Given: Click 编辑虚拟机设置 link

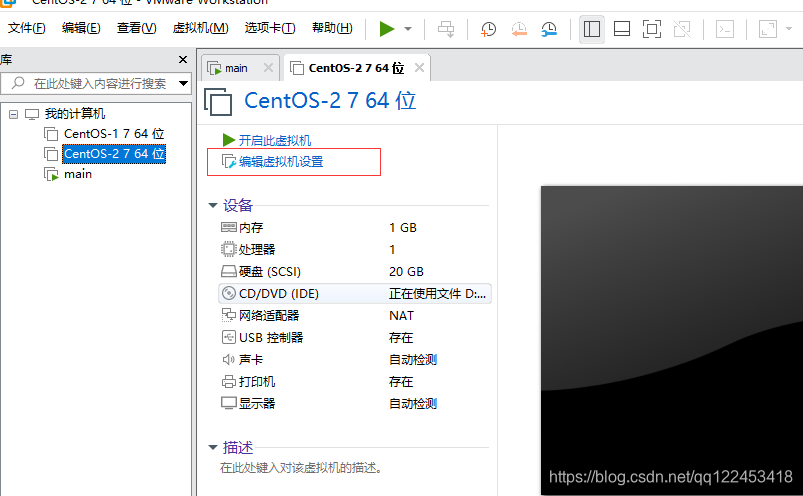Looking at the screenshot, I should pyautogui.click(x=281, y=162).
